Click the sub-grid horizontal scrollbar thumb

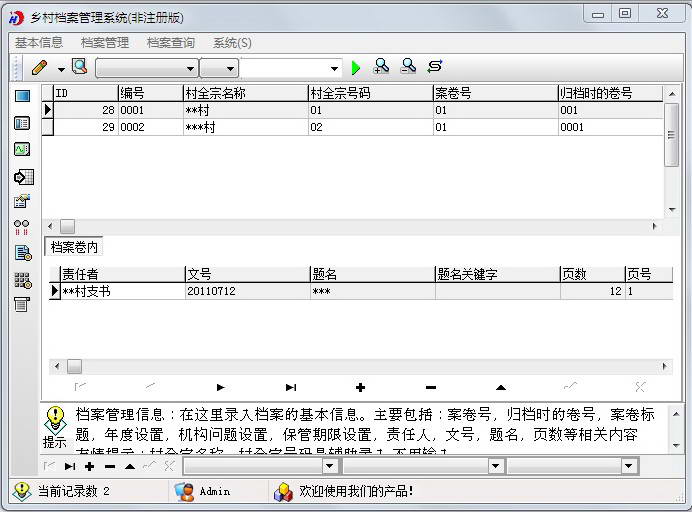(x=74, y=366)
